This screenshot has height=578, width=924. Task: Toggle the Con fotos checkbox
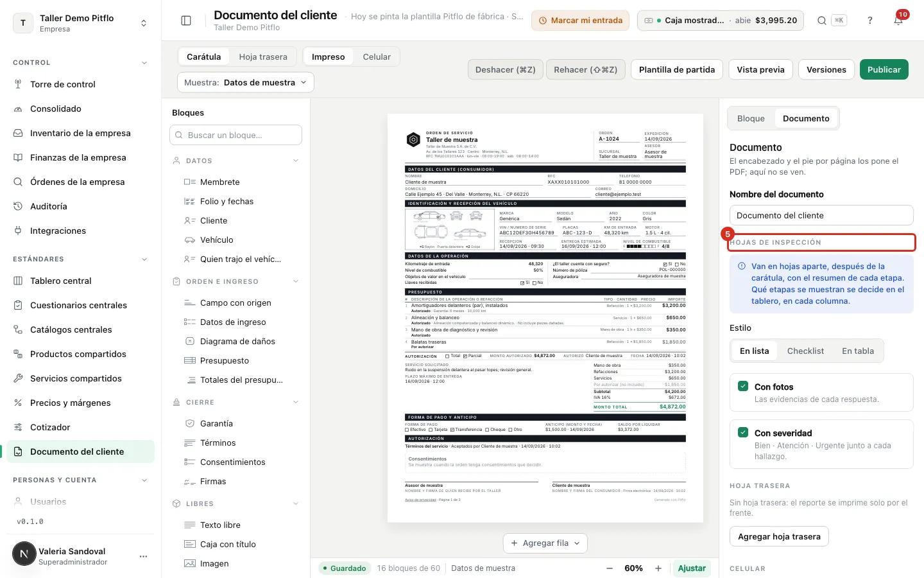pyautogui.click(x=743, y=386)
